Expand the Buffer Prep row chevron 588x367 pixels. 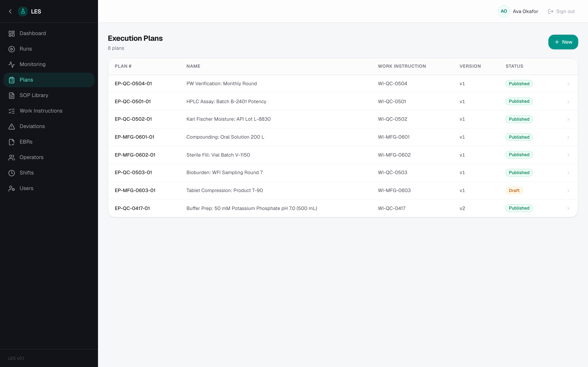click(x=568, y=209)
